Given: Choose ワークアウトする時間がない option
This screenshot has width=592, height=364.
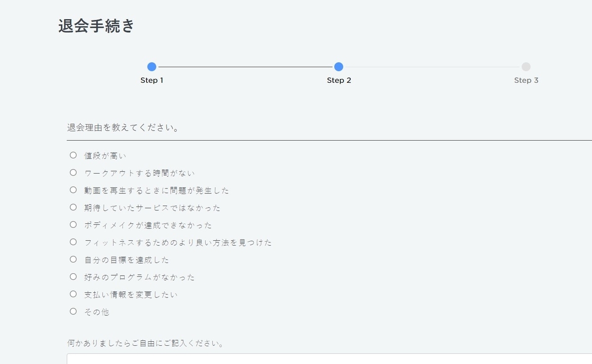Looking at the screenshot, I should click(x=73, y=173).
